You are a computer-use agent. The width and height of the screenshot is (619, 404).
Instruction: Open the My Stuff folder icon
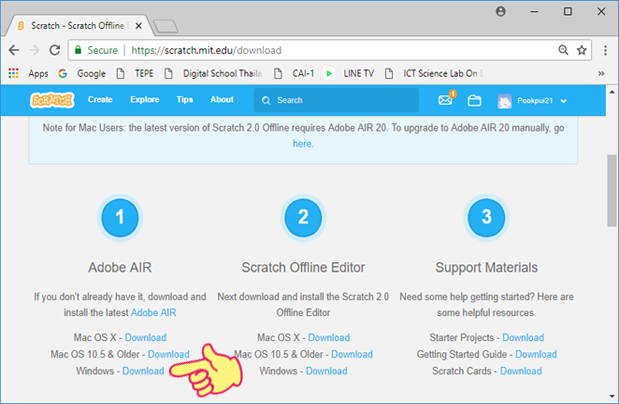pos(474,101)
